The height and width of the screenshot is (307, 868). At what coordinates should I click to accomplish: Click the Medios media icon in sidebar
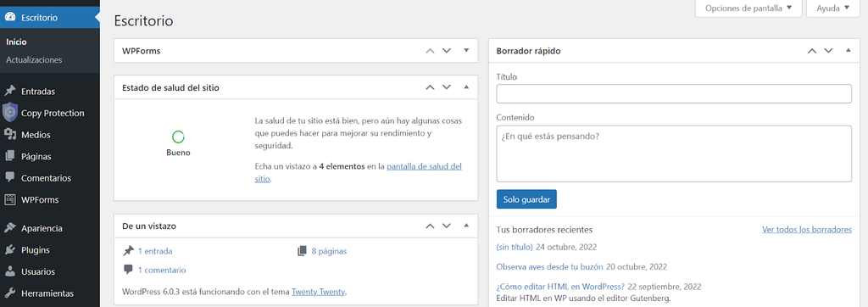(x=10, y=135)
